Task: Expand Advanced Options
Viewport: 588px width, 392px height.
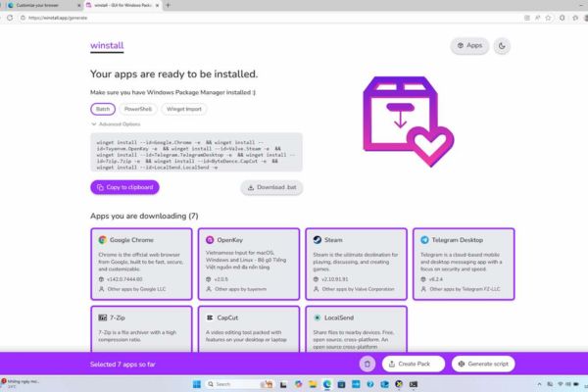Action: [116, 124]
